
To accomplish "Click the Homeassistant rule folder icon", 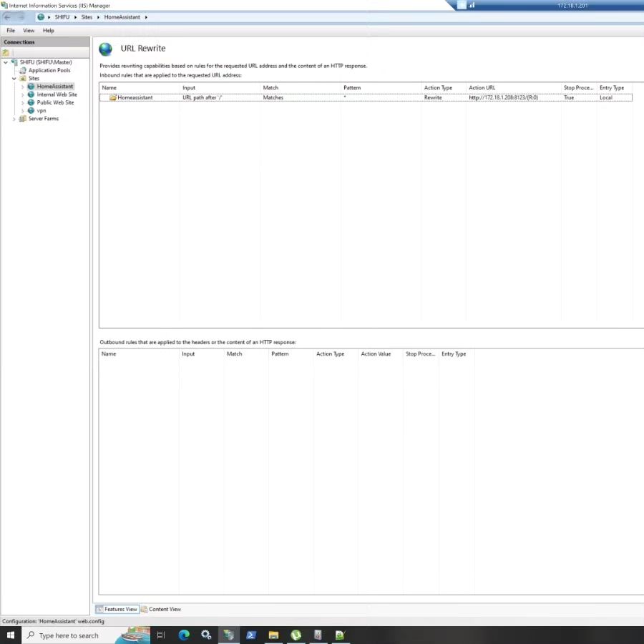I will [x=113, y=98].
